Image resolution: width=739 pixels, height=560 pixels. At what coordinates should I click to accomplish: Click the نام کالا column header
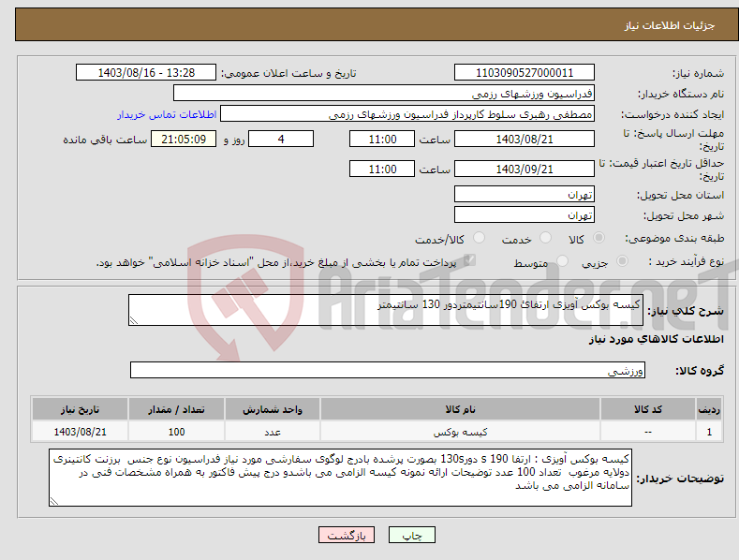460,409
